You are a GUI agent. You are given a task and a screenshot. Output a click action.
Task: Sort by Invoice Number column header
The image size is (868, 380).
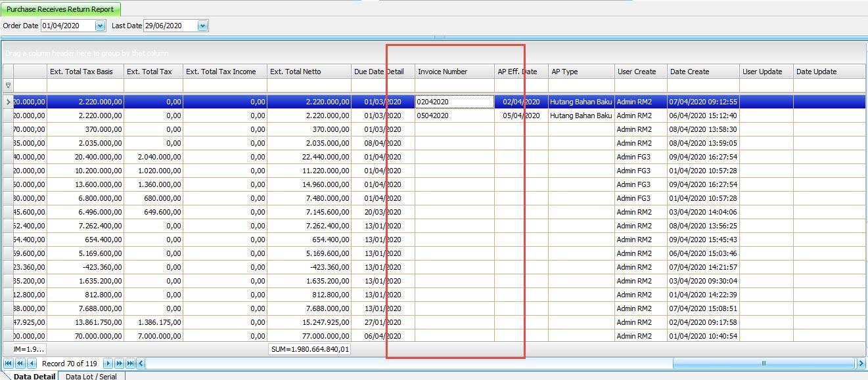click(455, 72)
